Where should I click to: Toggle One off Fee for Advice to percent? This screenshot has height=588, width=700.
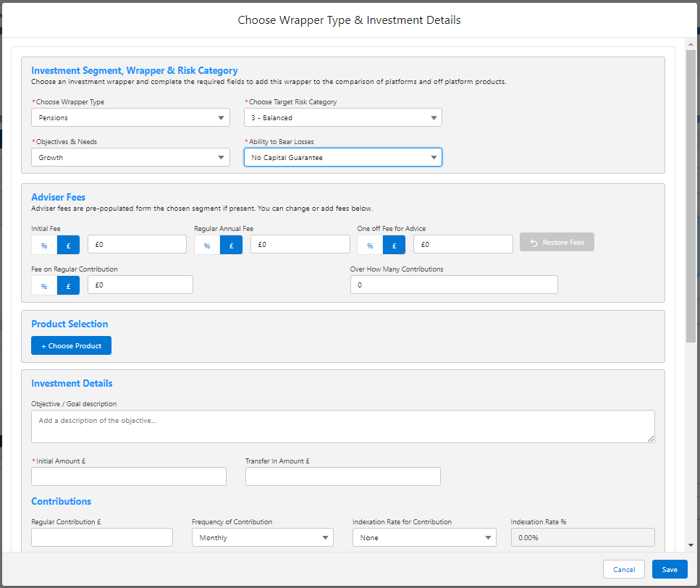[369, 245]
